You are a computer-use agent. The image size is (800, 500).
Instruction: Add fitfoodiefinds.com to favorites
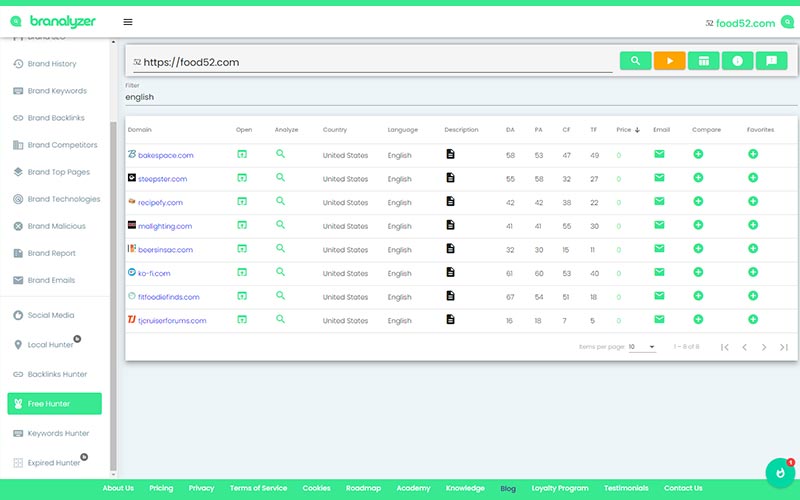coord(753,296)
